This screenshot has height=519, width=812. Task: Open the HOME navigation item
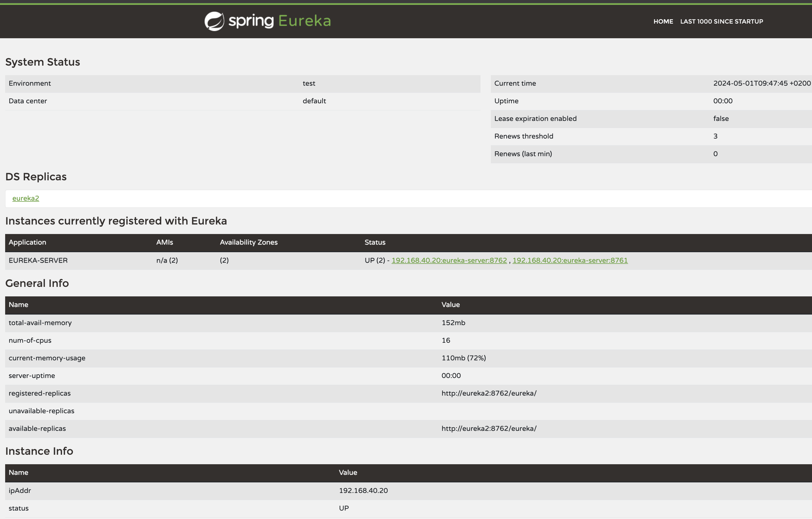coord(663,22)
